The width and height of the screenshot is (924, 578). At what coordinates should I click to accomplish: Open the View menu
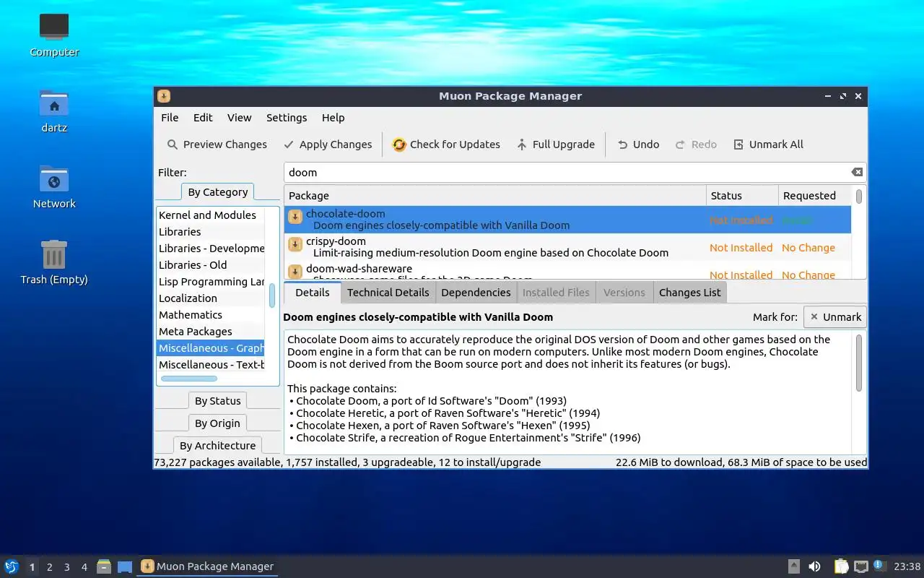239,118
